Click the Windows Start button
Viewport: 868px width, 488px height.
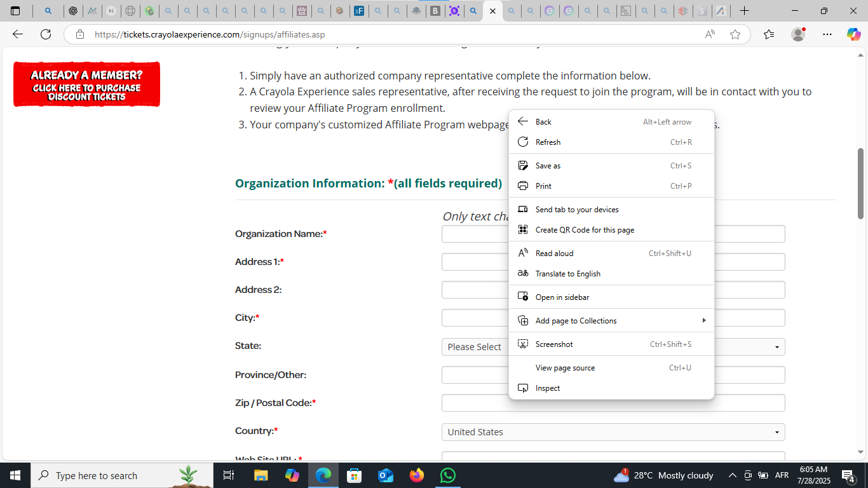[15, 475]
